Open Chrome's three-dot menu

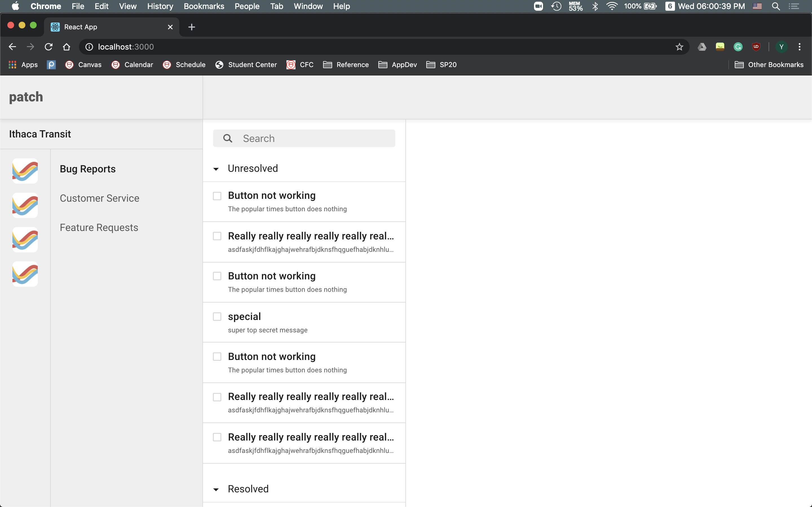[799, 47]
